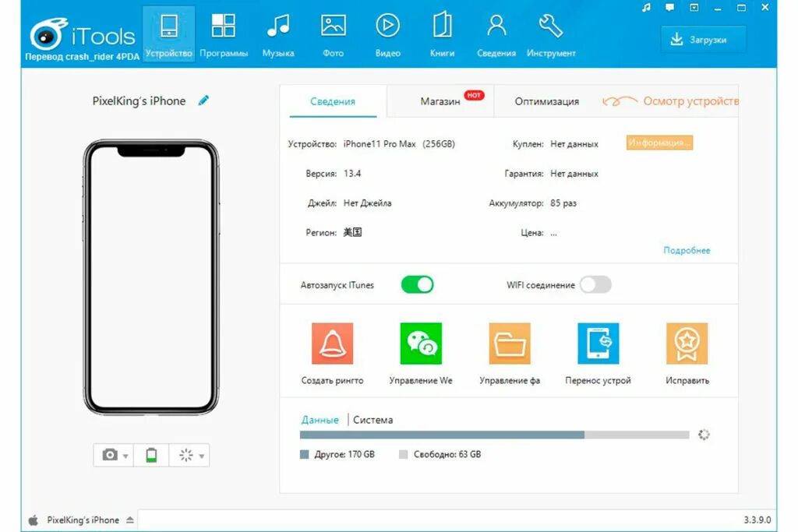Click the Исправить award icon

point(687,344)
